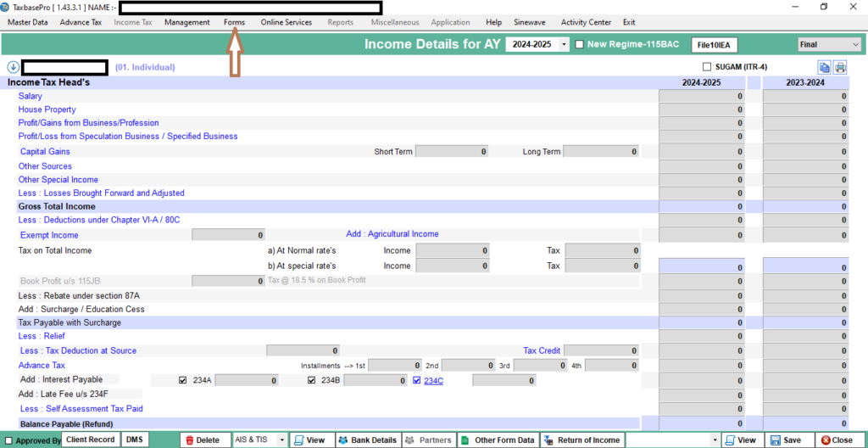Click the File10IEA button
The image size is (868, 448).
tap(714, 45)
